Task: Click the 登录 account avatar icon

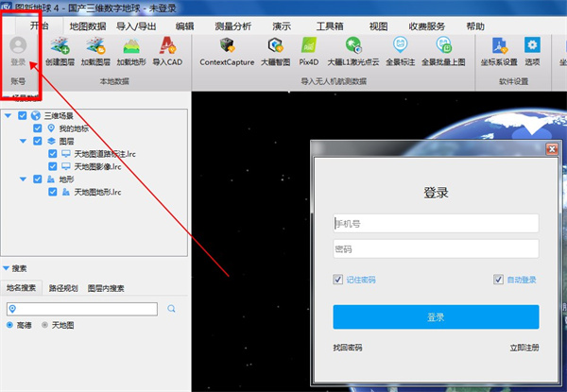Action: 18,45
